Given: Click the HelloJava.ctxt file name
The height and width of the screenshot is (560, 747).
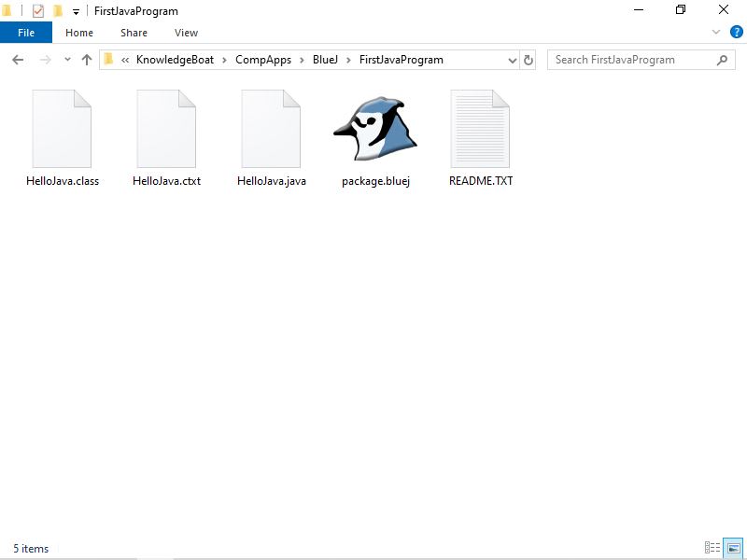Looking at the screenshot, I should pyautogui.click(x=167, y=181).
